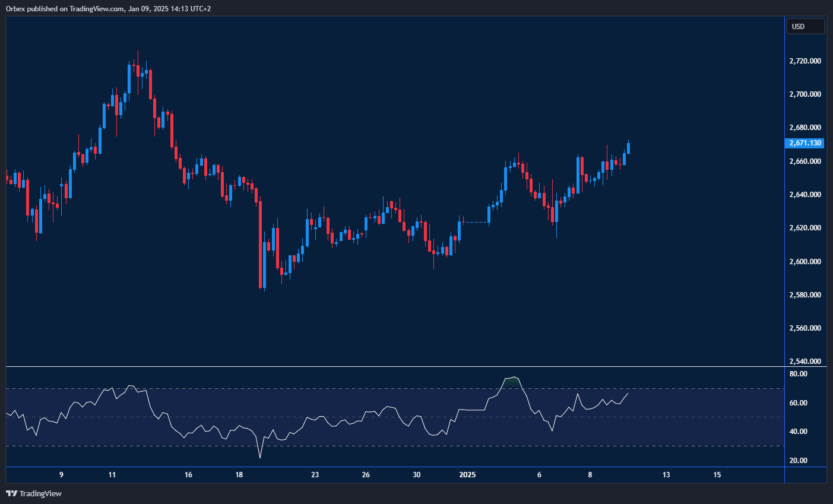Image resolution: width=833 pixels, height=504 pixels.
Task: Select the 11 date marker on time axis
Action: (112, 475)
